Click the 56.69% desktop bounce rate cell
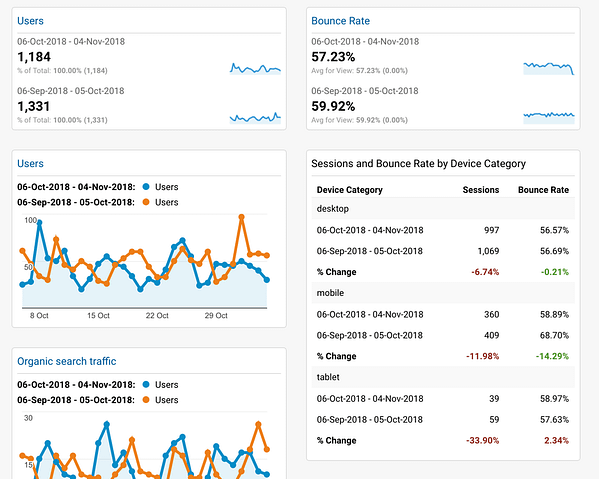The width and height of the screenshot is (599, 479). 554,251
